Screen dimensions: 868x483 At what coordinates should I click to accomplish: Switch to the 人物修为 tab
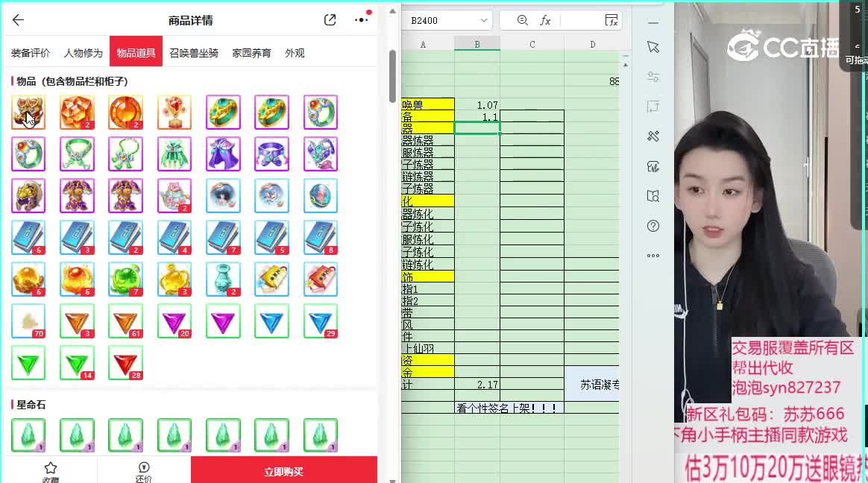(83, 53)
